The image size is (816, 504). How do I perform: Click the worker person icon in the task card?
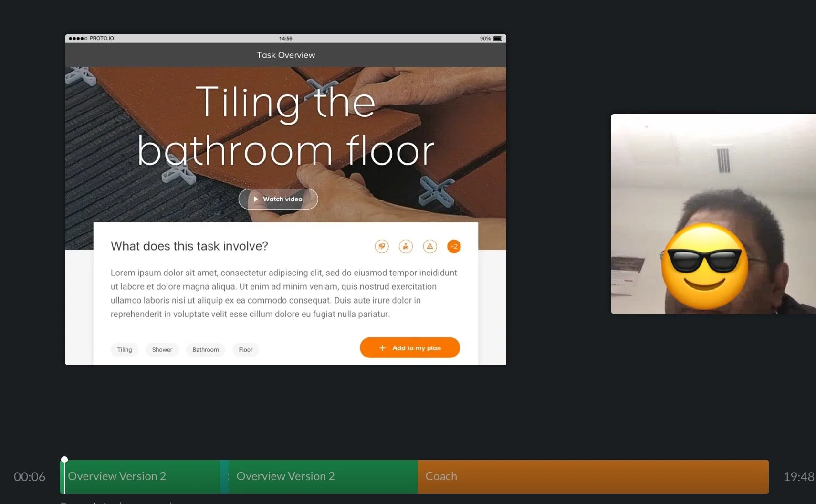(406, 246)
